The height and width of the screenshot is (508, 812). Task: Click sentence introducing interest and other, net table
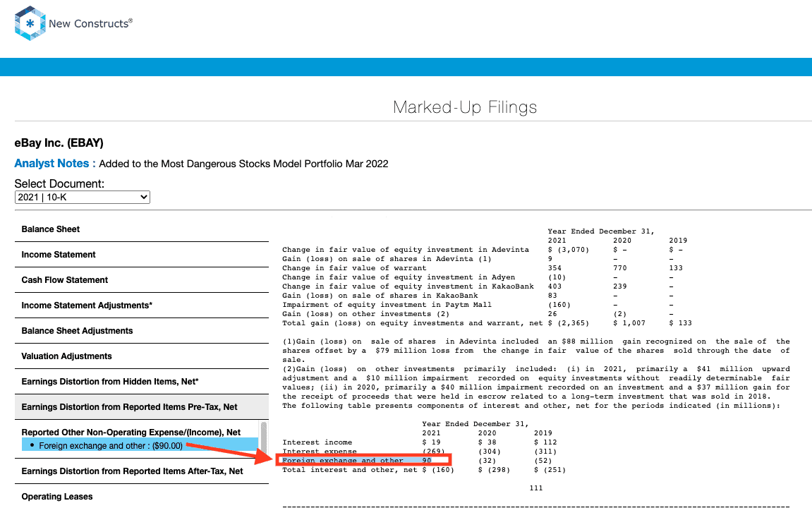531,406
